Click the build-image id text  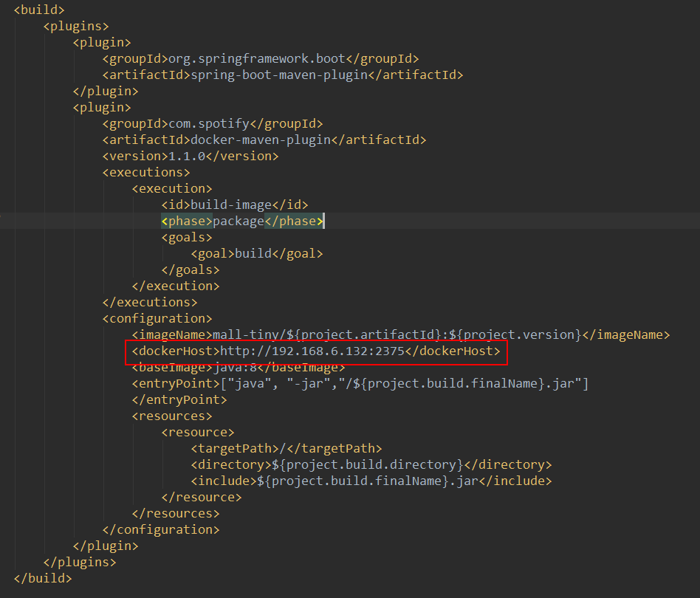pos(227,205)
